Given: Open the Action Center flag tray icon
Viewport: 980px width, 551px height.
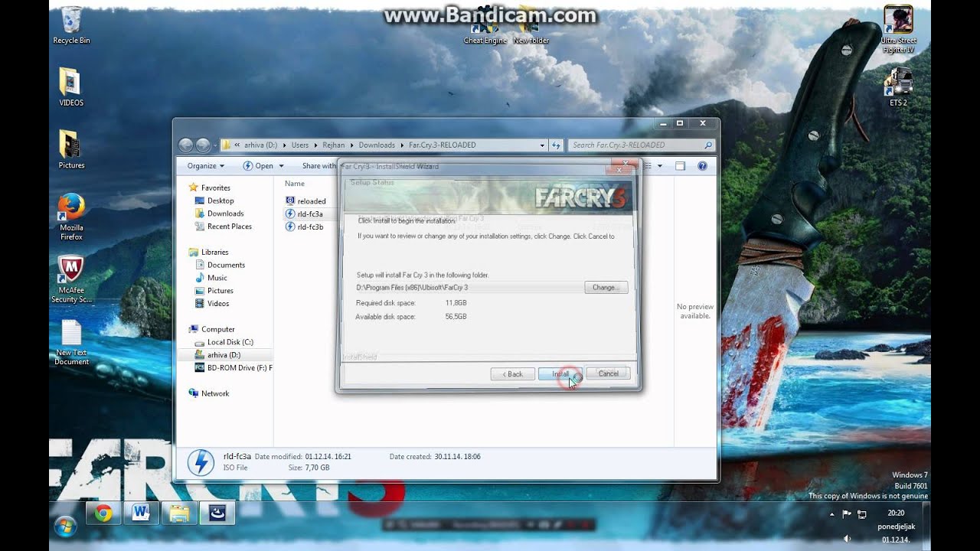Looking at the screenshot, I should (847, 514).
